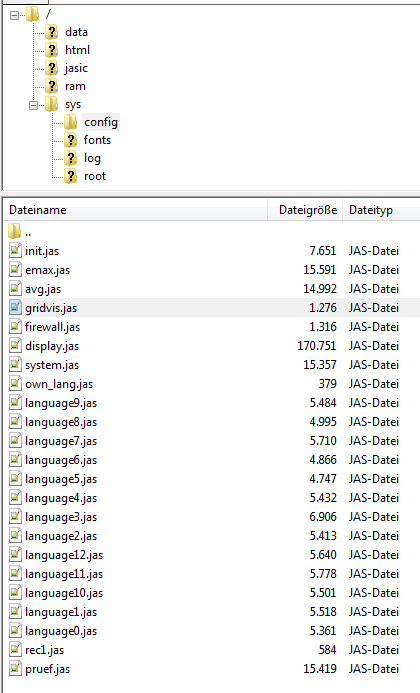Click the display.jas file icon
Screen dimensions: 420x693
pos(15,345)
